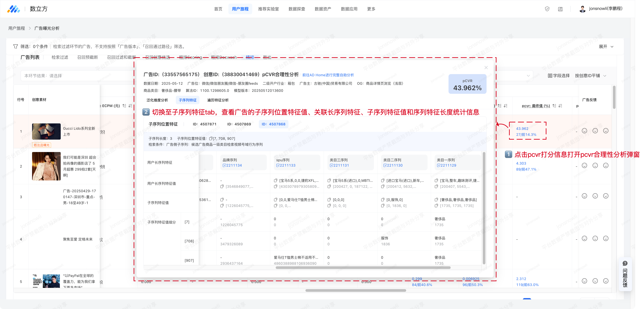
Task: Open 前往AD Home进行完整自助分析 link
Action: click(328, 75)
